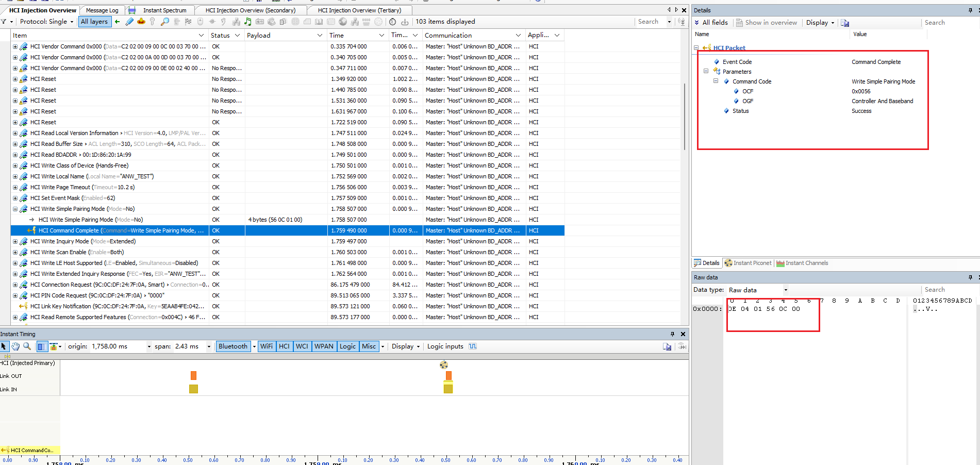This screenshot has height=465, width=980.
Task: Toggle All fields in Details panel
Action: [x=711, y=23]
